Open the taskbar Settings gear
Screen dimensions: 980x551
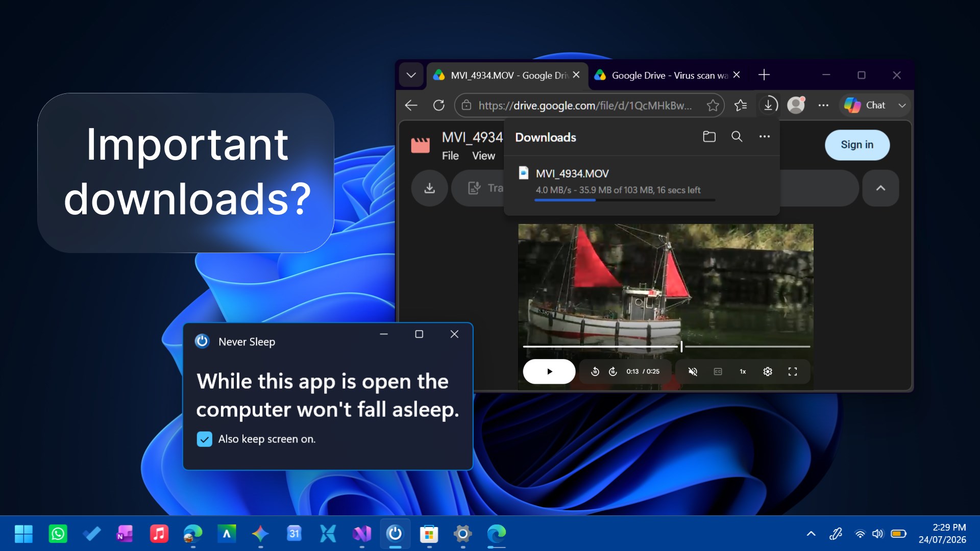pyautogui.click(x=462, y=534)
